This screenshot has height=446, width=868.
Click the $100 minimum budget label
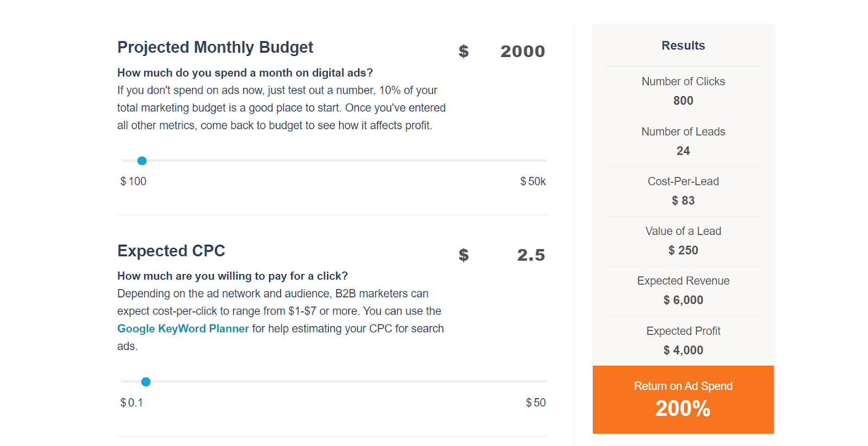click(x=133, y=181)
